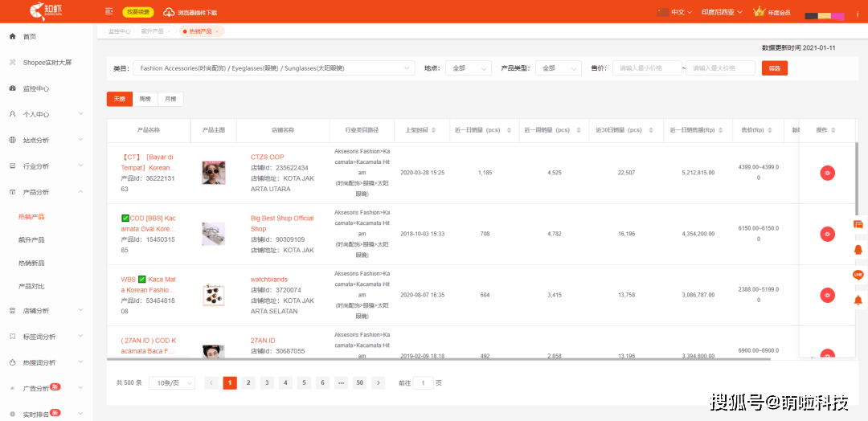Toggle eye view for the watchbrands product

pyautogui.click(x=827, y=295)
